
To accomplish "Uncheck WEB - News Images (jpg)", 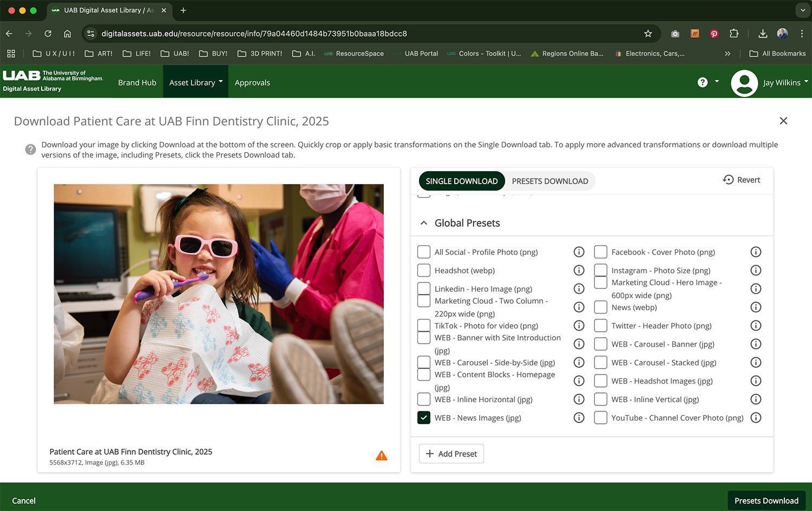I will click(424, 417).
